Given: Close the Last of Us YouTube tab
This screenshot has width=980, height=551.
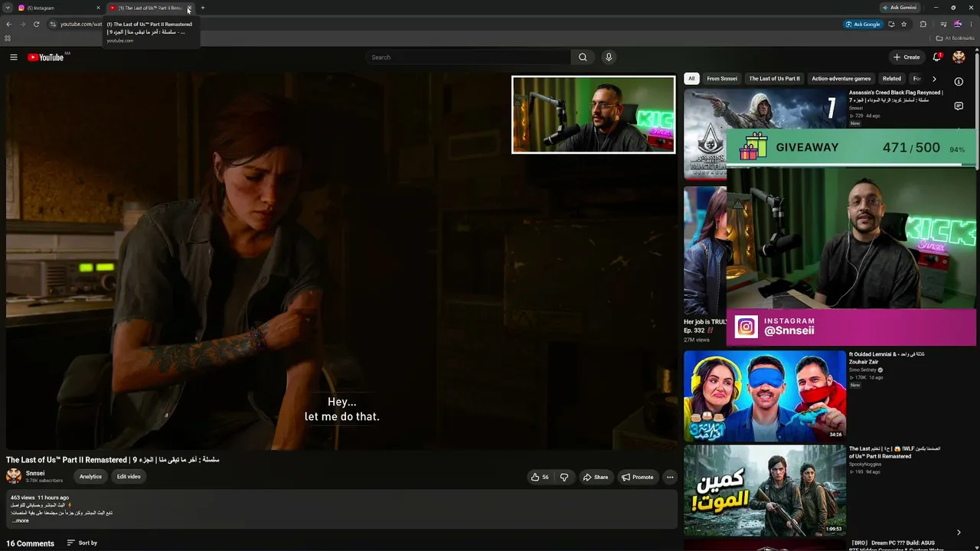Looking at the screenshot, I should [189, 8].
